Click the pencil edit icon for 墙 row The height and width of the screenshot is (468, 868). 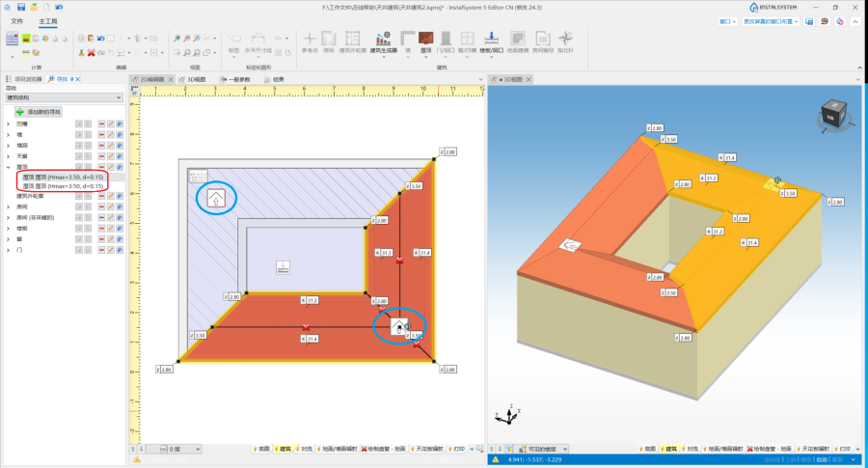(x=110, y=134)
